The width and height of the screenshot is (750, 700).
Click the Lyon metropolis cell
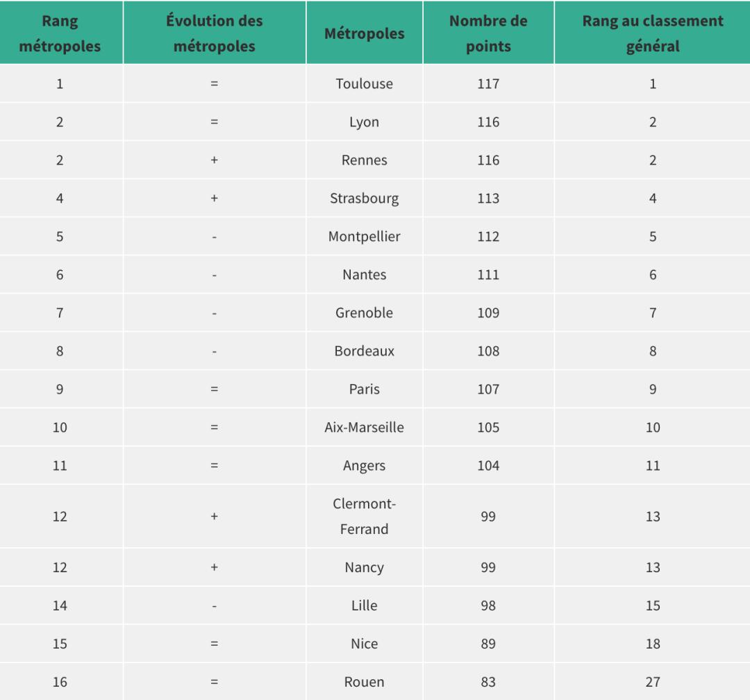coord(364,122)
